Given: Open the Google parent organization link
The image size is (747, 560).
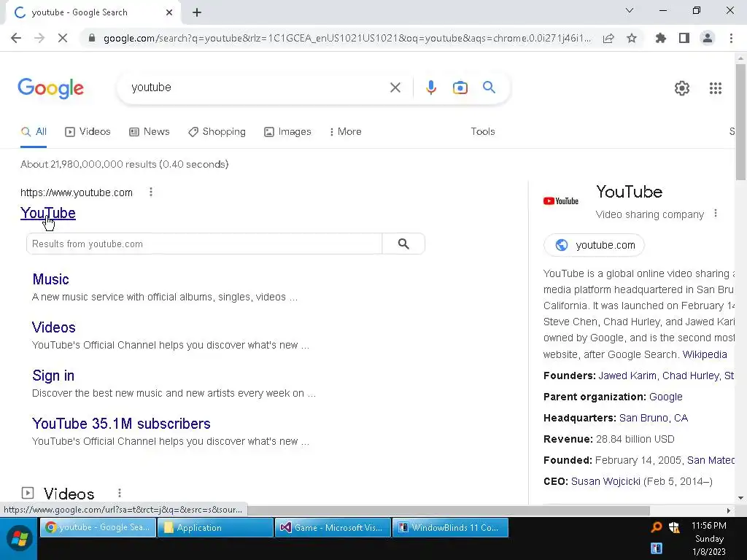Looking at the screenshot, I should click(x=665, y=397).
